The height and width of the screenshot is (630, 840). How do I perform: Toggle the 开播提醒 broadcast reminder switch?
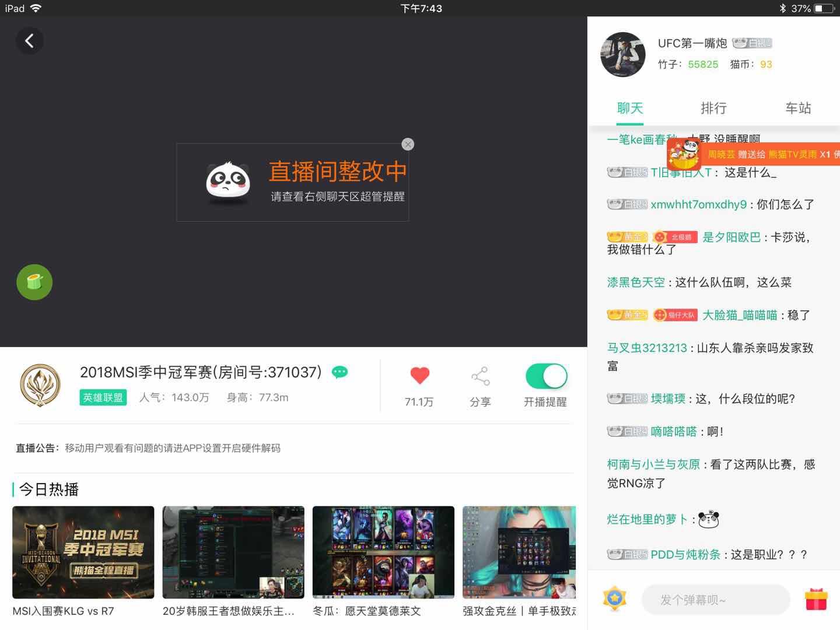[546, 376]
